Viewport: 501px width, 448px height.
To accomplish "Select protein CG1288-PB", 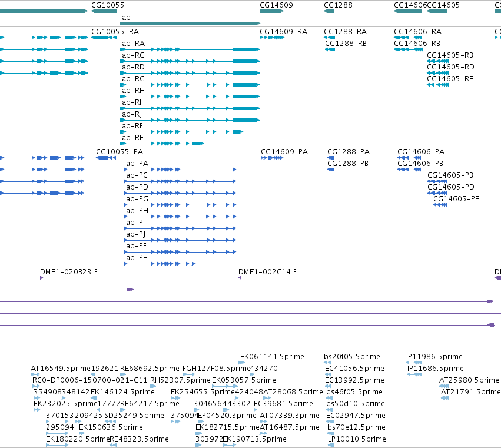I will (348, 164).
